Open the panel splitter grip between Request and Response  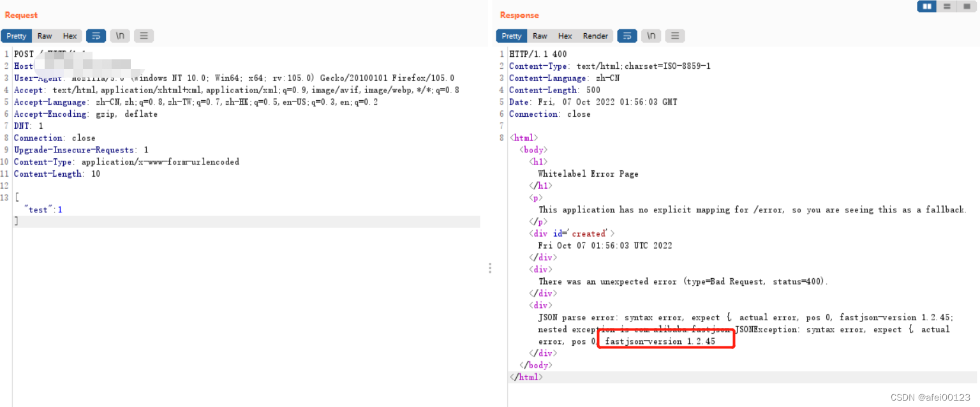pos(490,268)
